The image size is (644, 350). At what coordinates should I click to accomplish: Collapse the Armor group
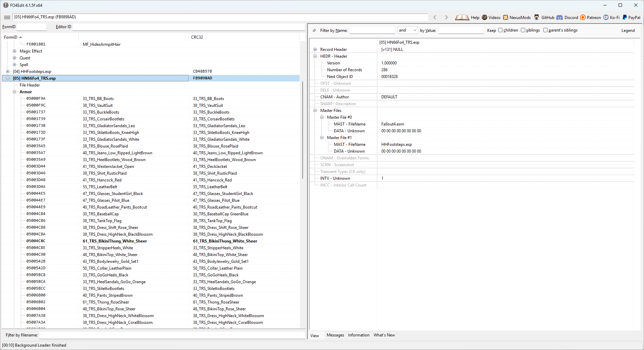(15, 92)
